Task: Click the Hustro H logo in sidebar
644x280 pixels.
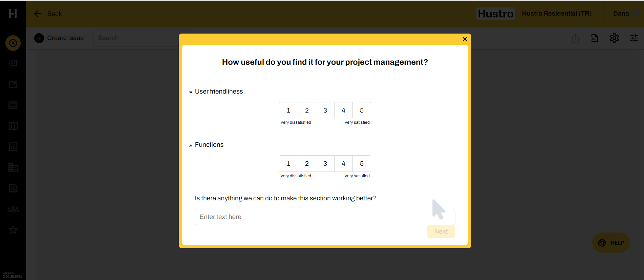Action: click(13, 14)
